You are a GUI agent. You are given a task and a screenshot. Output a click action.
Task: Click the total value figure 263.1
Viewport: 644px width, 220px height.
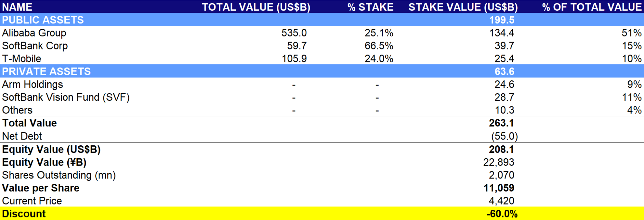pyautogui.click(x=501, y=123)
